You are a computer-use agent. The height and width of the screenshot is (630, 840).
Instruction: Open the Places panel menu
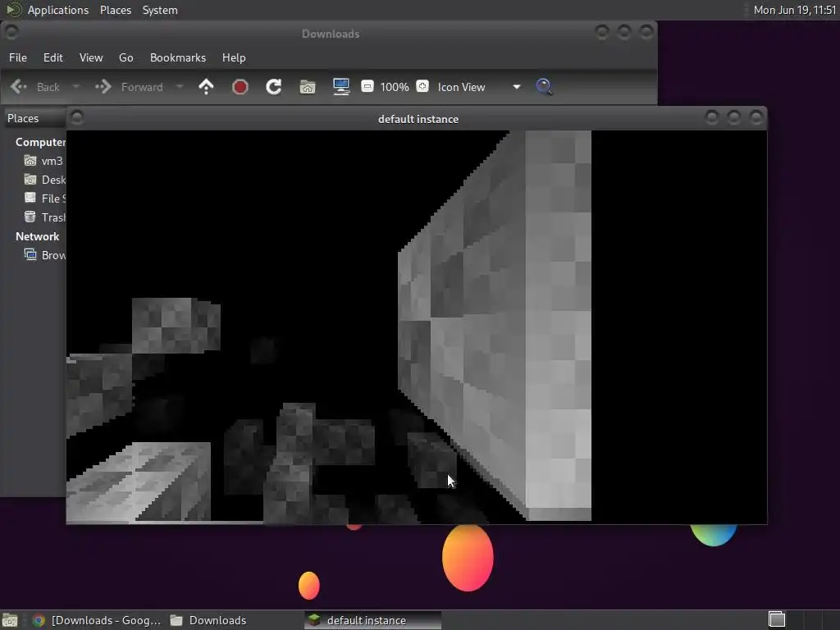(116, 10)
